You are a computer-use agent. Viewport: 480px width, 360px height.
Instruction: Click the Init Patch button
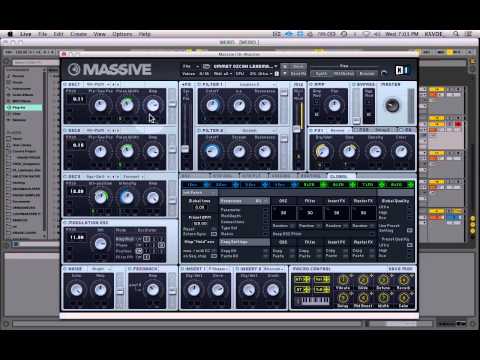point(199,193)
